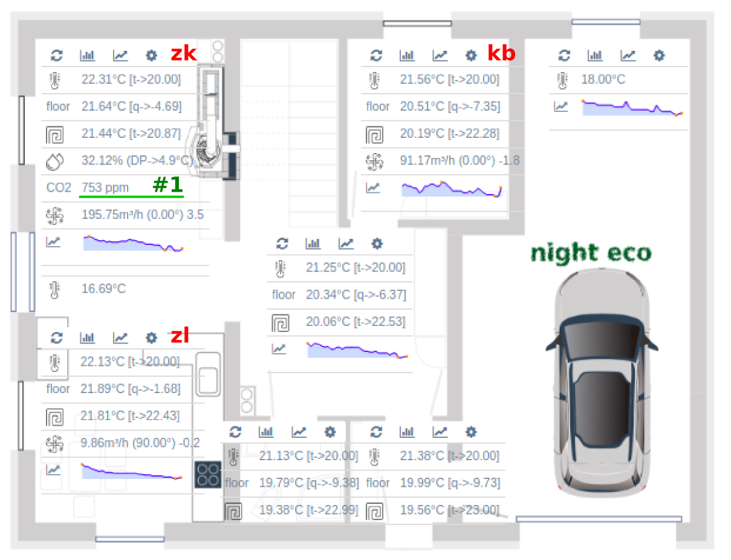Refresh the garage panel showing 18.00°C
The width and height of the screenshot is (731, 560).
(x=564, y=56)
